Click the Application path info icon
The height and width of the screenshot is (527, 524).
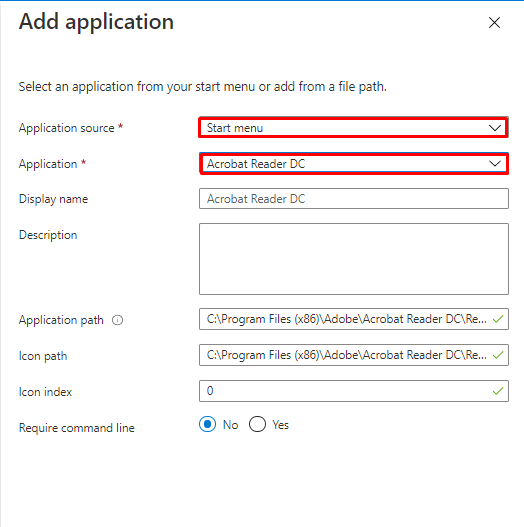[x=117, y=320]
